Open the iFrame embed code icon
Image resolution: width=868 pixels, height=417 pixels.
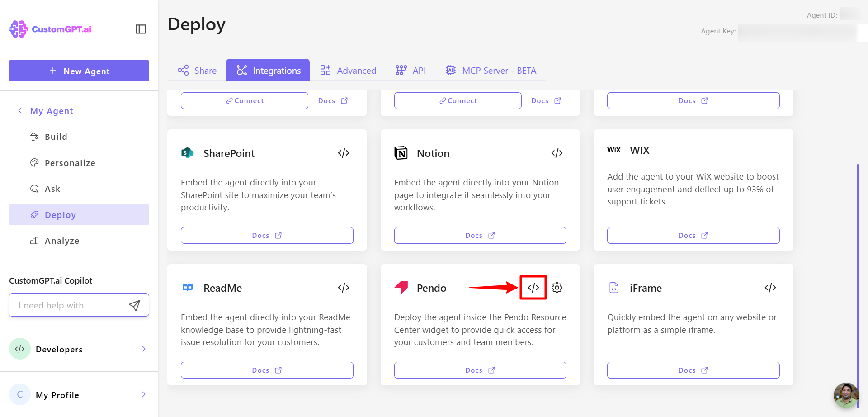770,288
